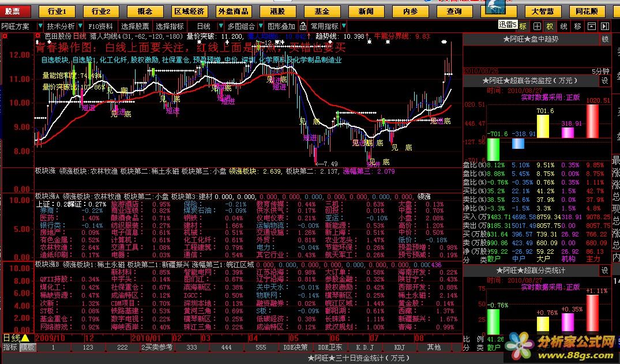Expand the 技术分析 dropdown arrow
Screen dimensions: 620x364
click(x=80, y=26)
